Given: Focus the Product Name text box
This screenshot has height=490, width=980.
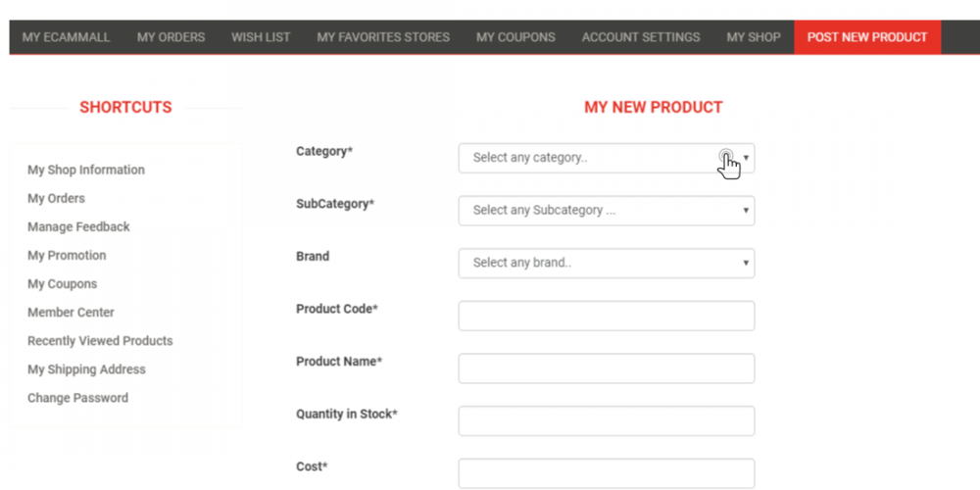Looking at the screenshot, I should point(607,368).
